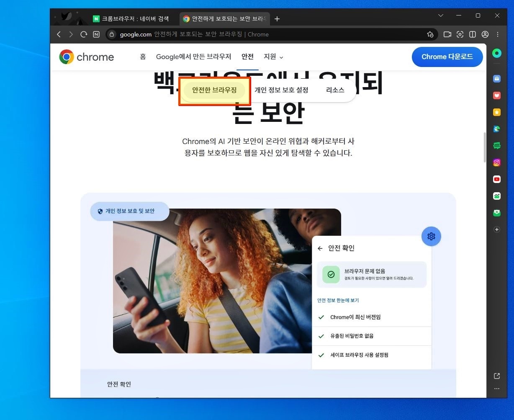
Task: Click the 브라우저 문제 없음 status card
Action: [x=372, y=274]
